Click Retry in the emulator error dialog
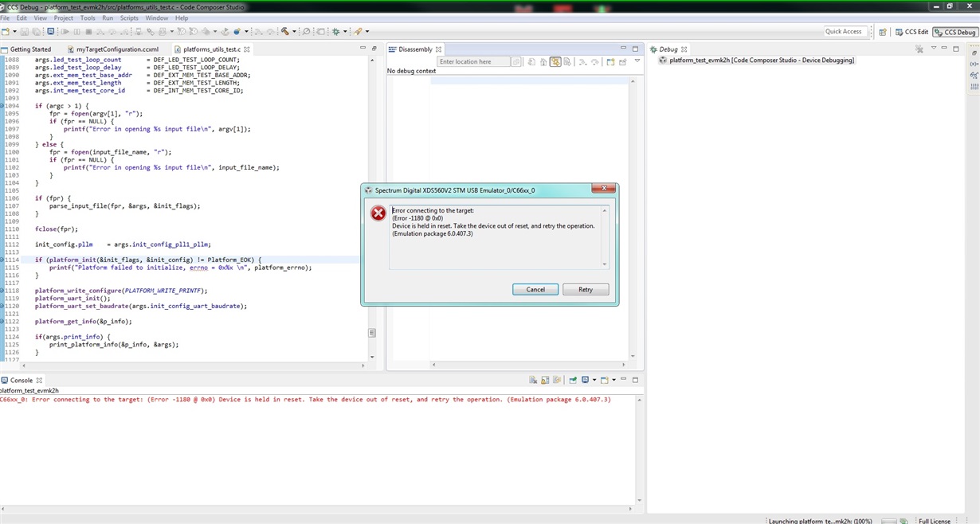Screen dimensions: 980x524 coord(586,289)
